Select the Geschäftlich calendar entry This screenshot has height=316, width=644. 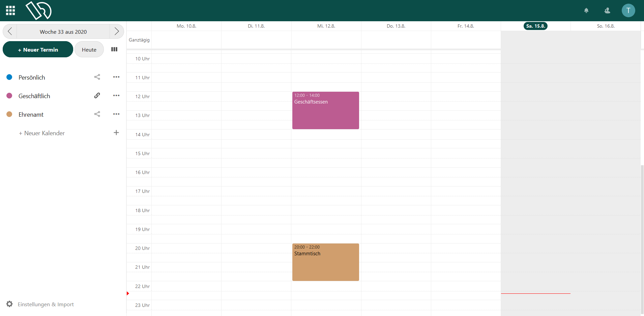coord(34,96)
